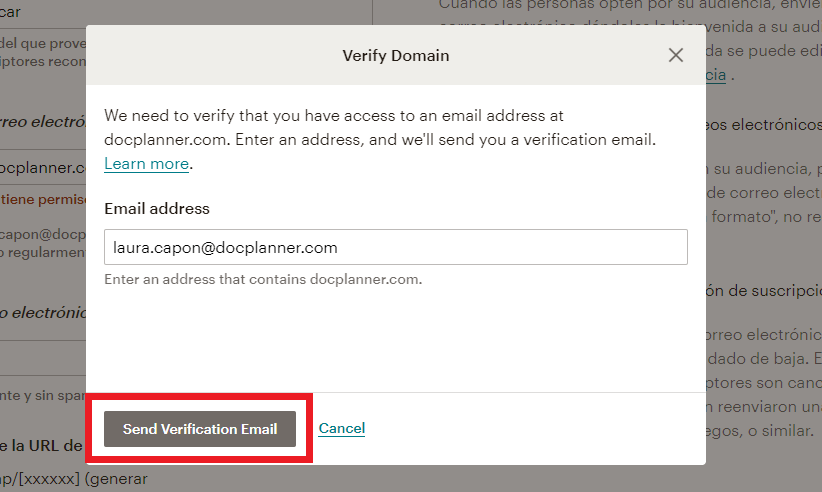Viewport: 822px width, 492px height.
Task: Click the dimmed "capon@docp" text at left
Action: (43, 234)
